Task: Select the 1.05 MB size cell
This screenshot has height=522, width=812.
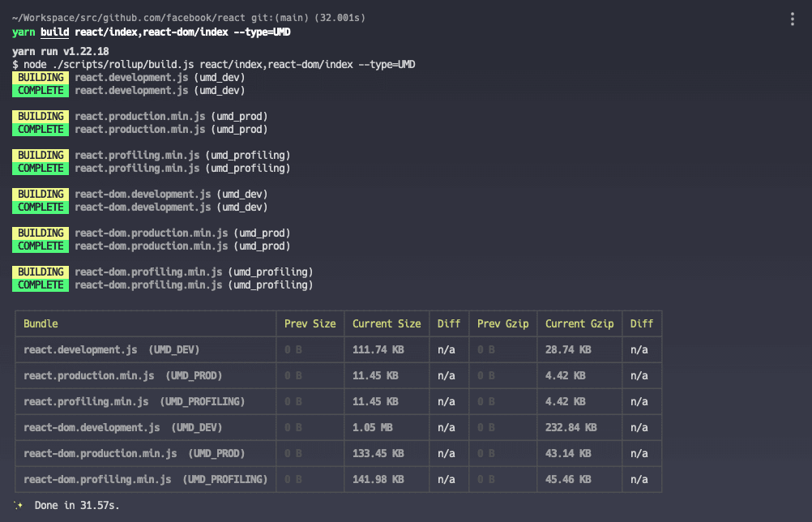Action: pyautogui.click(x=373, y=427)
